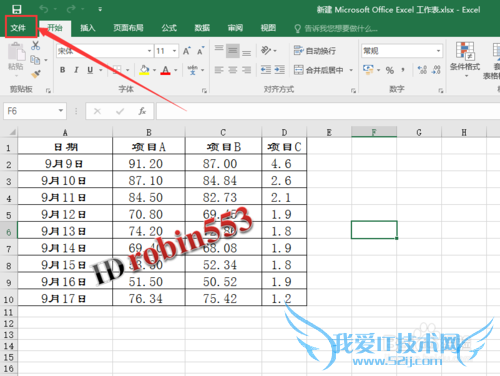Switch to the 开始 (Home) tab

tap(55, 28)
